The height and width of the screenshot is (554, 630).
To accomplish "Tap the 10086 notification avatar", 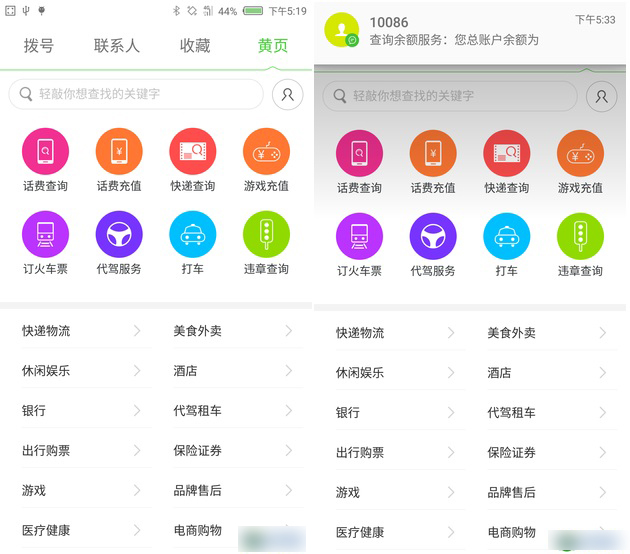I will click(342, 30).
